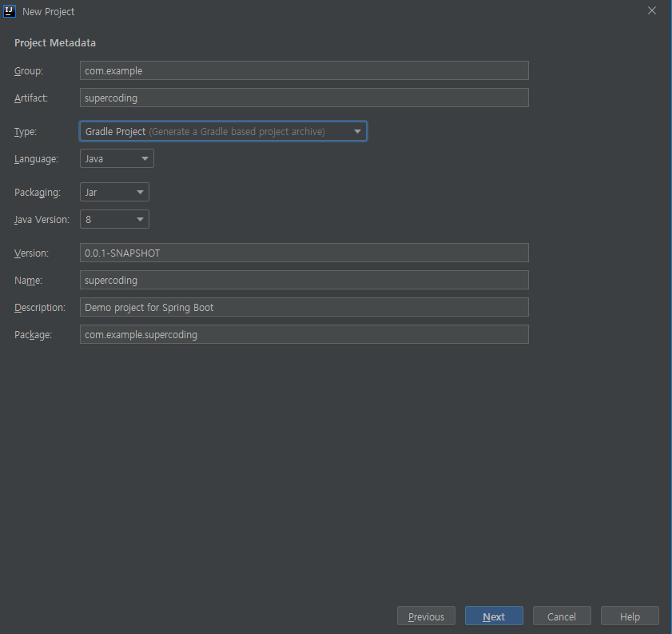Click the Artifact input field
This screenshot has width=672, height=634.
coord(304,98)
